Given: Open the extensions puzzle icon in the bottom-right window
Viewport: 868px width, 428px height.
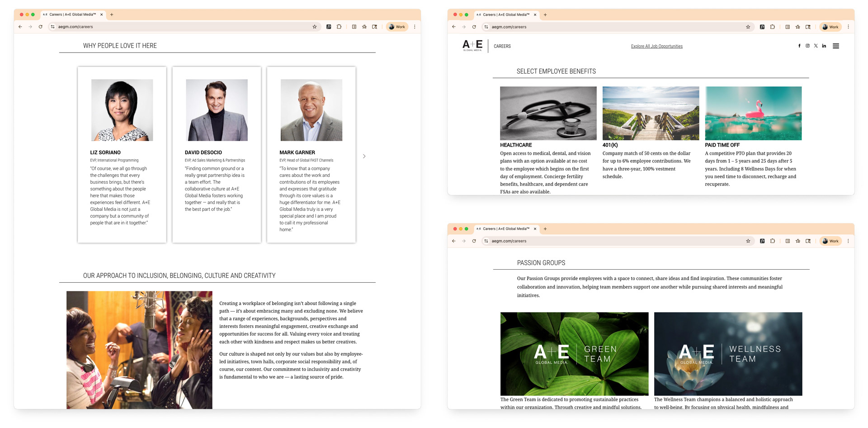Looking at the screenshot, I should click(x=773, y=241).
